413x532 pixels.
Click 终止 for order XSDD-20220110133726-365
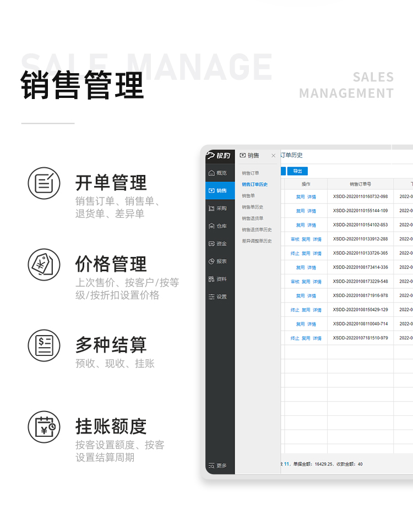click(295, 254)
